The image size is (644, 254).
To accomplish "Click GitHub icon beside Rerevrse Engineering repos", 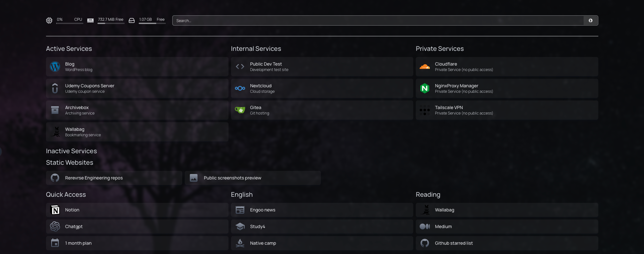I will [55, 178].
